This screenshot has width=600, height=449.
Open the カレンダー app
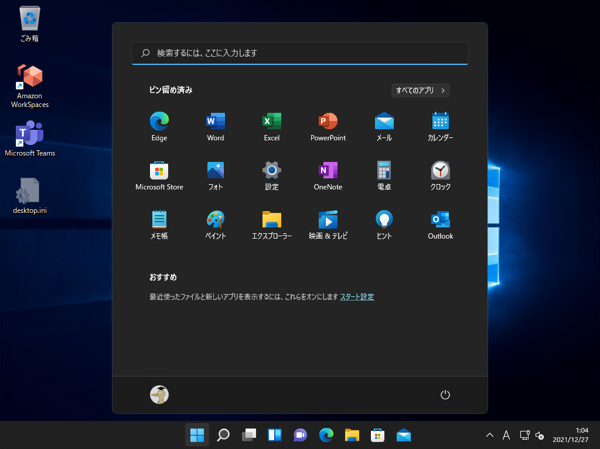click(x=440, y=127)
